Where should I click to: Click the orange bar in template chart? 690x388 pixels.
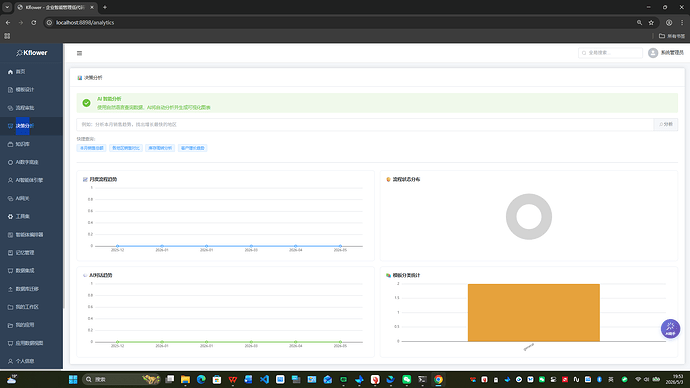point(534,312)
